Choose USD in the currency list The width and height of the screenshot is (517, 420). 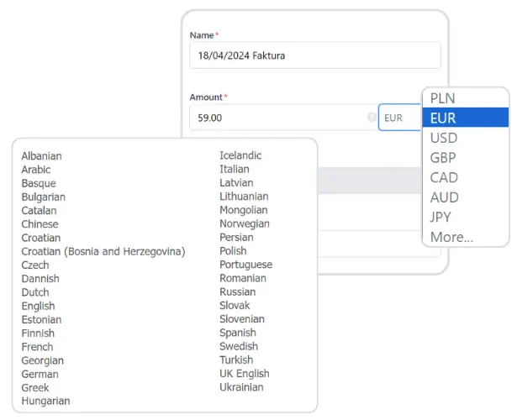[444, 138]
